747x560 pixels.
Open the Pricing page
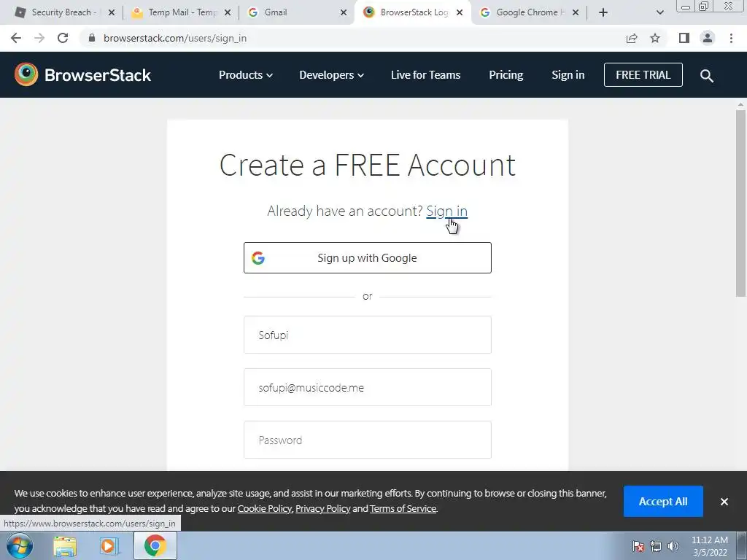506,75
